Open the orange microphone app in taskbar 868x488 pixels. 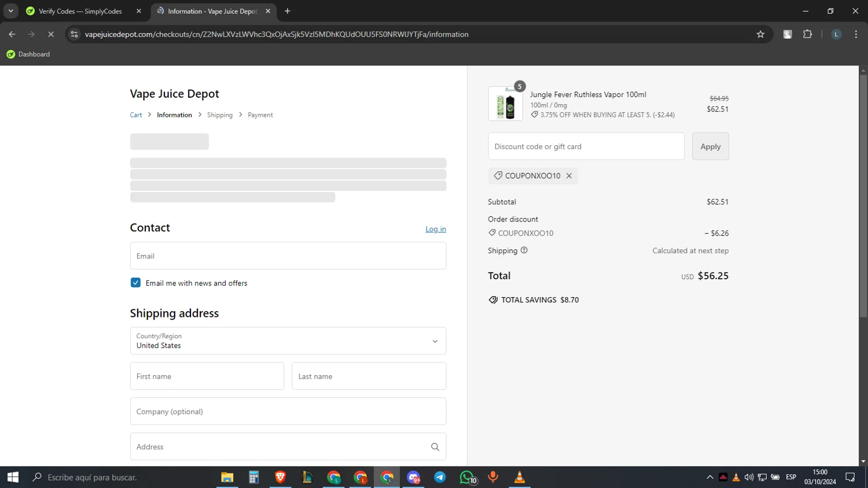[x=493, y=477]
